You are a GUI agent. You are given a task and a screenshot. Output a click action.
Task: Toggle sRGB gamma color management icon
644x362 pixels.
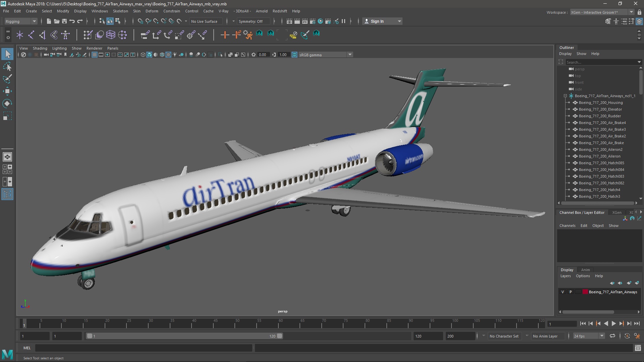pyautogui.click(x=294, y=55)
